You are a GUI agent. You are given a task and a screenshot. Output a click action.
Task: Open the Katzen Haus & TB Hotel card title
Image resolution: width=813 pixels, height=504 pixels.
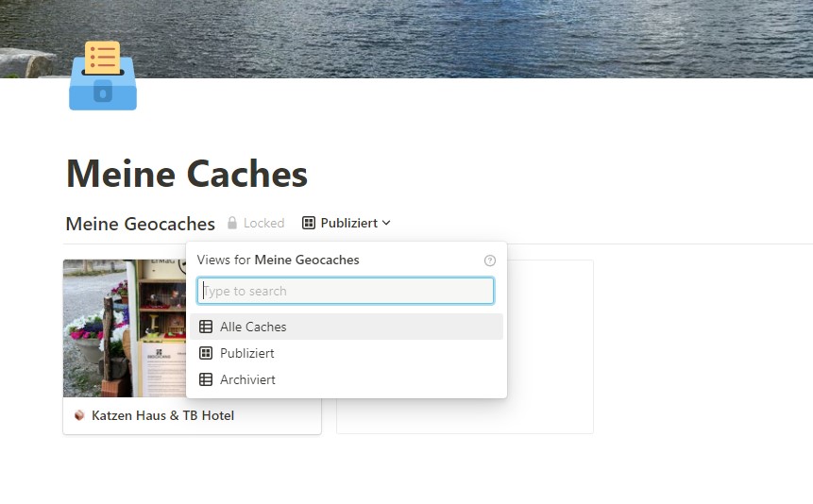click(162, 415)
